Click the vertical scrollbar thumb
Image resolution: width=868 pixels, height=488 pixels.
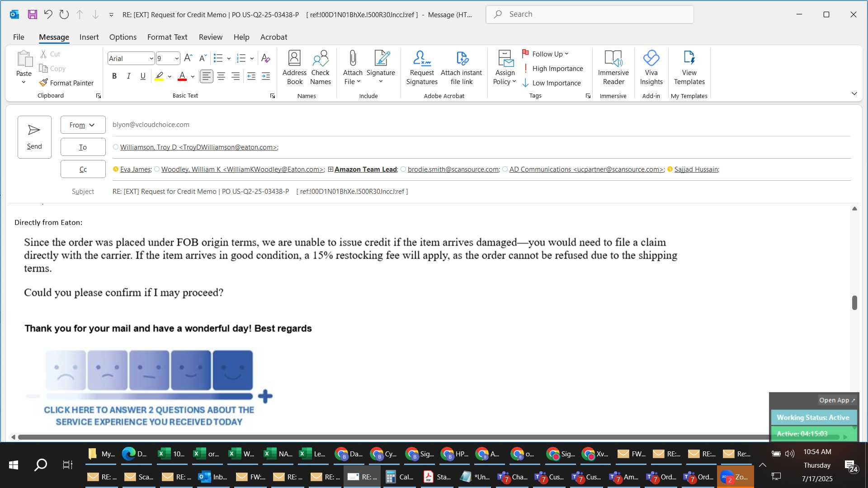854,303
